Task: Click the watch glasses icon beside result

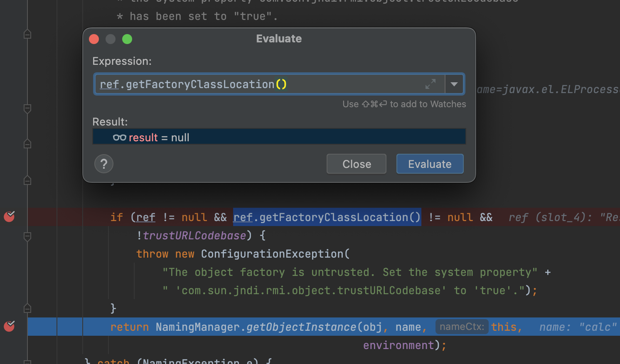Action: [x=120, y=138]
